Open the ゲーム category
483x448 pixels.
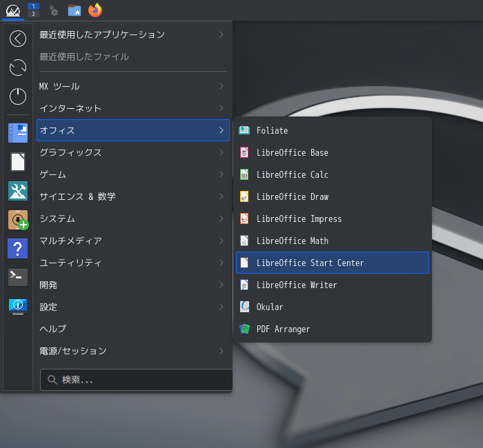[133, 174]
